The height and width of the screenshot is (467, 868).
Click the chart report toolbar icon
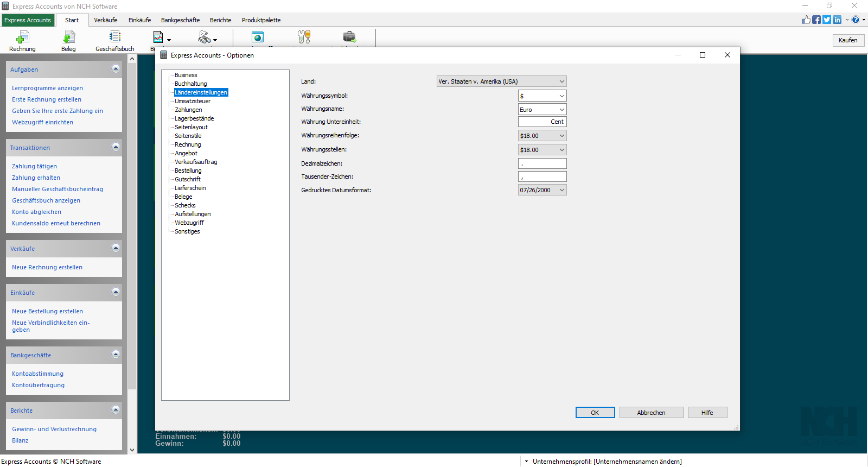[158, 37]
